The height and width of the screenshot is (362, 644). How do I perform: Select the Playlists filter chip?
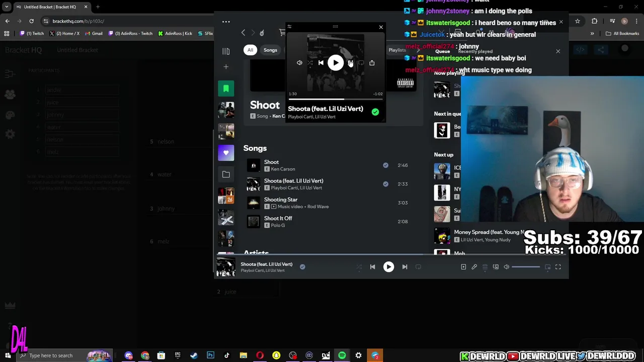(x=397, y=50)
